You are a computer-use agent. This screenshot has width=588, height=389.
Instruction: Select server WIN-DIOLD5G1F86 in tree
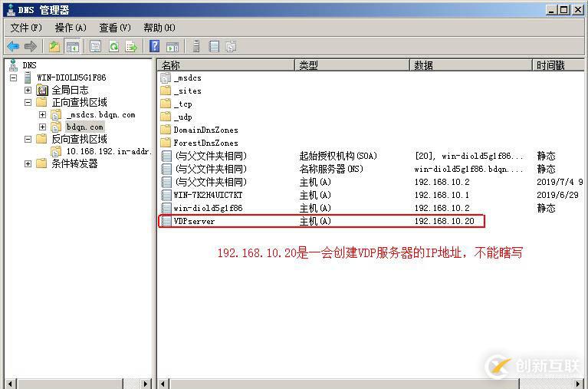tap(71, 77)
